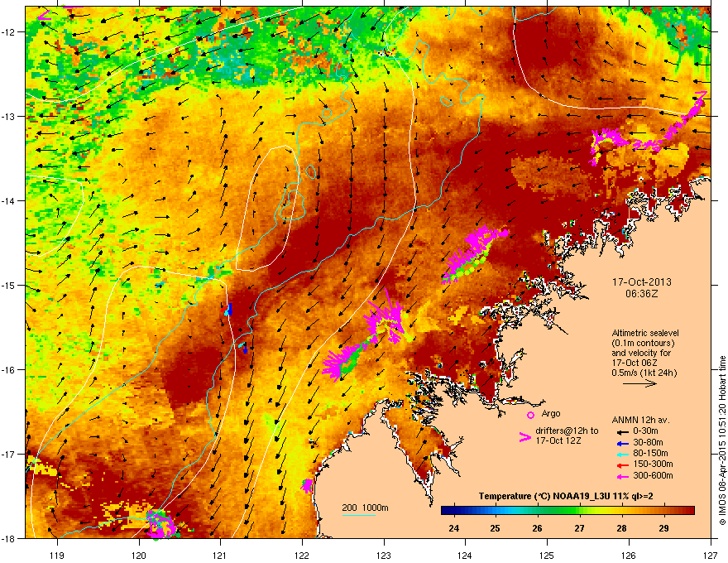
Task: Click latitude axis label -14
Action: [8, 200]
